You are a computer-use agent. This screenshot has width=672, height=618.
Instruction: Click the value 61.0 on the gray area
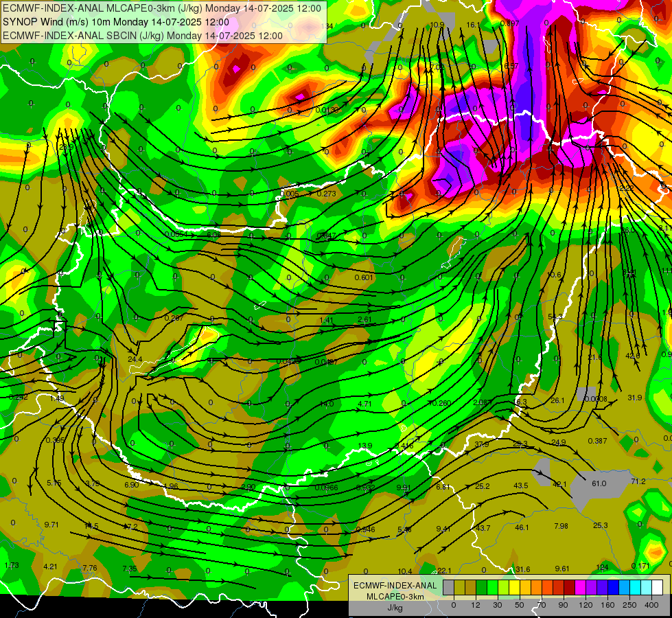[599, 484]
